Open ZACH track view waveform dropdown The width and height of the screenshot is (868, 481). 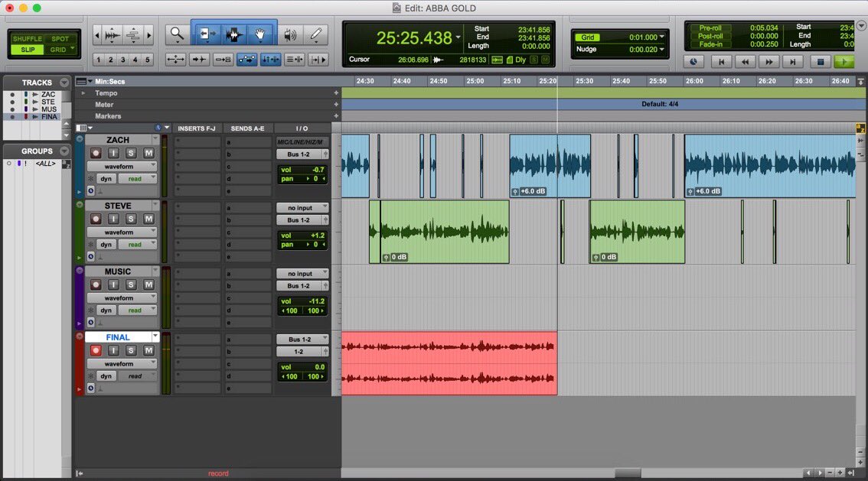[x=122, y=167]
